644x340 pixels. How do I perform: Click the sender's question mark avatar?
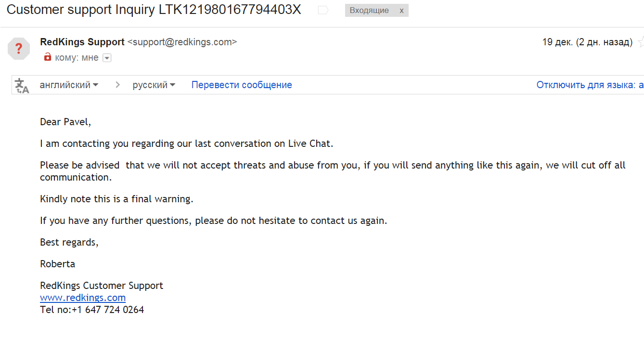[x=19, y=48]
